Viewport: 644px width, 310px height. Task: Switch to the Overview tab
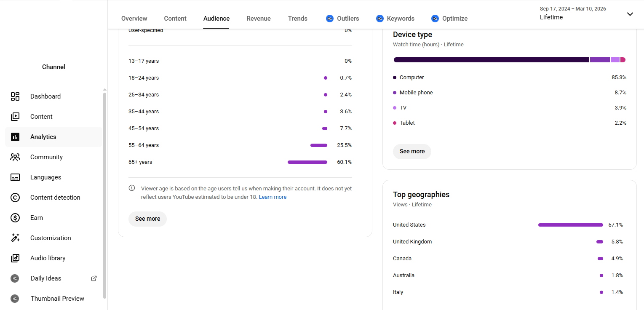click(x=134, y=19)
